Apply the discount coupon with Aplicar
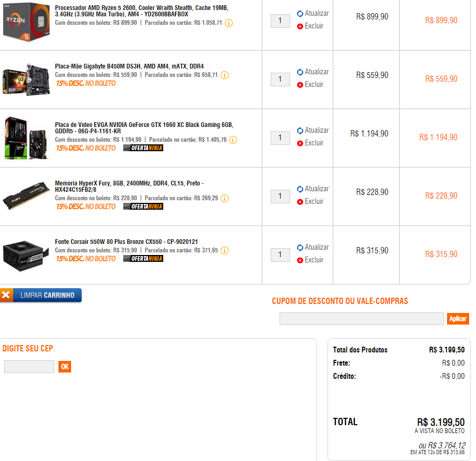 (458, 319)
